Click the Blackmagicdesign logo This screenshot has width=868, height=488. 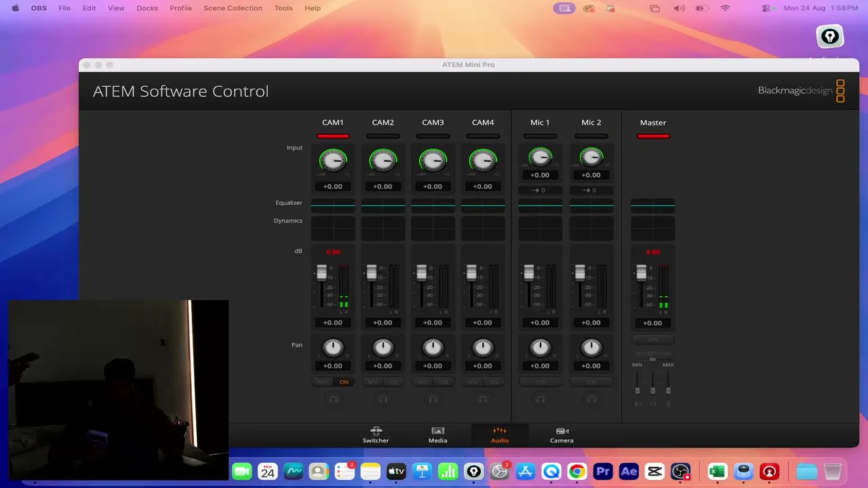coord(802,91)
